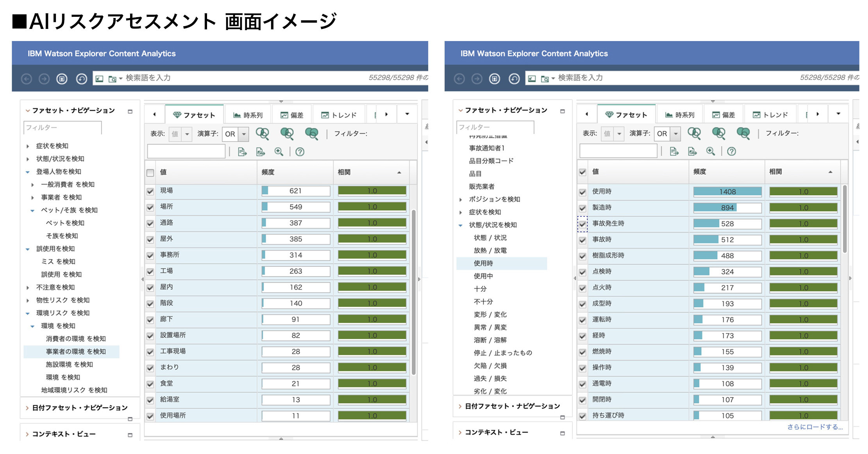Expand the 症状を検知 tree node in left navigation
The height and width of the screenshot is (454, 868).
pyautogui.click(x=28, y=146)
